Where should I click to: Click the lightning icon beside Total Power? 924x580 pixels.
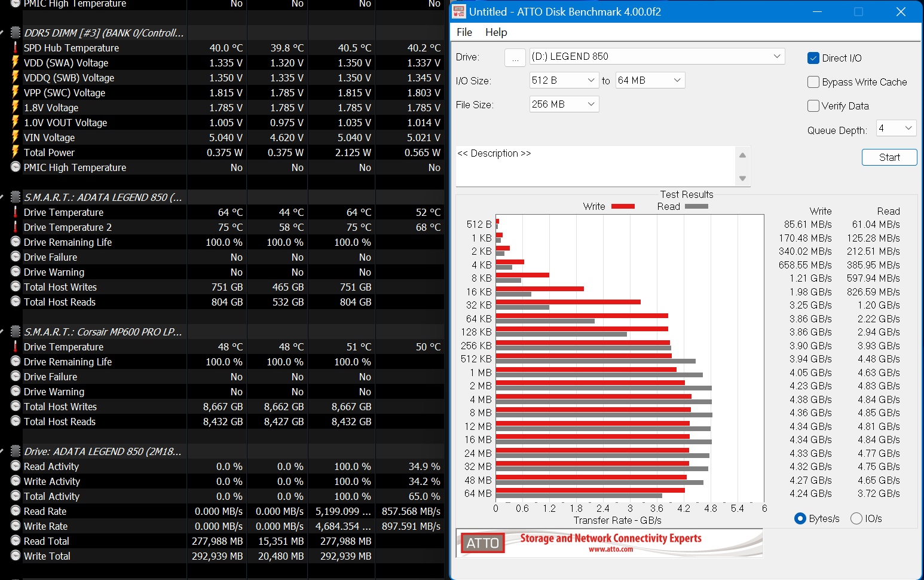pos(16,152)
